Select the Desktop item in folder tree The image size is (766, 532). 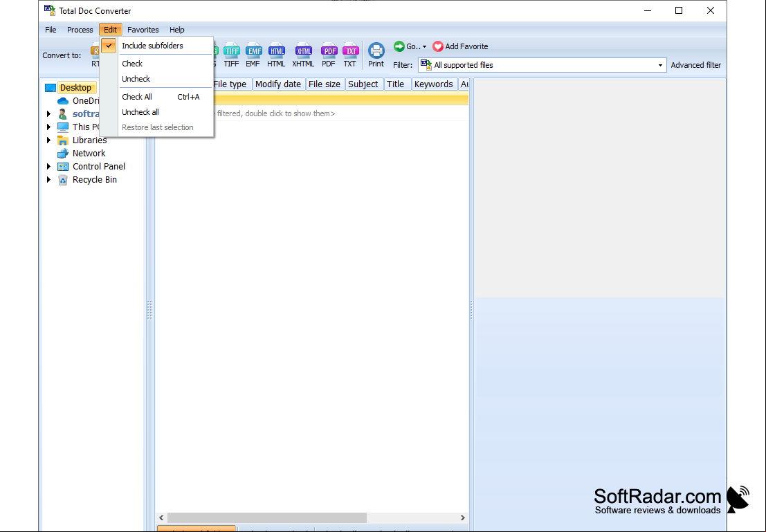[x=75, y=87]
